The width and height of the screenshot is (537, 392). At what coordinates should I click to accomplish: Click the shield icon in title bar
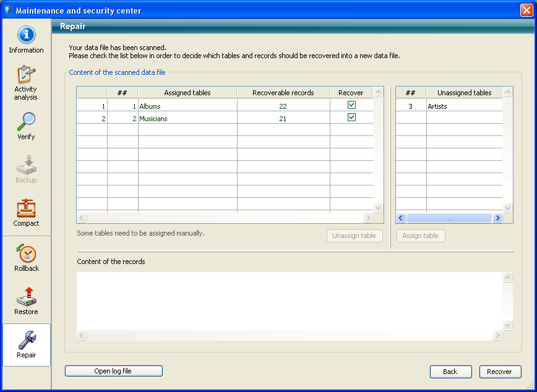pyautogui.click(x=7, y=11)
